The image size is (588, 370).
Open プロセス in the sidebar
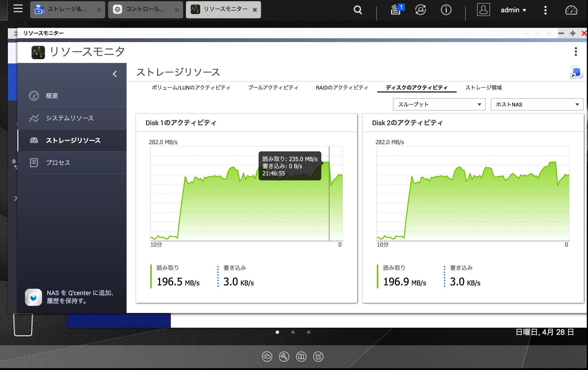(72, 163)
